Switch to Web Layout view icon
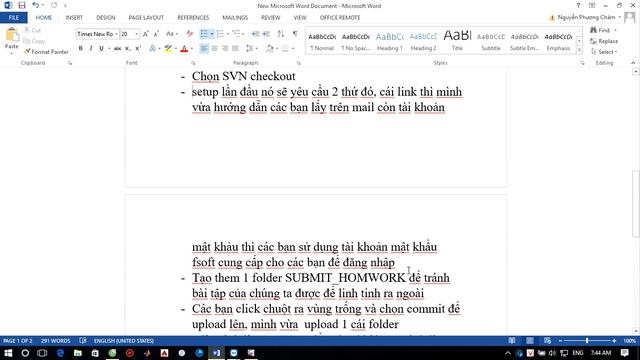Viewport: 640px width, 360px height. click(547, 340)
